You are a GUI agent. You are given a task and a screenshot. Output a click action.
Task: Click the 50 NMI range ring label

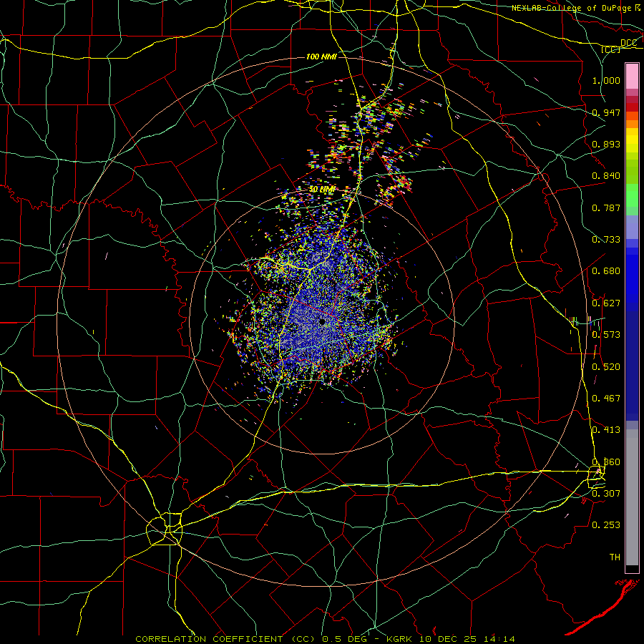[321, 190]
